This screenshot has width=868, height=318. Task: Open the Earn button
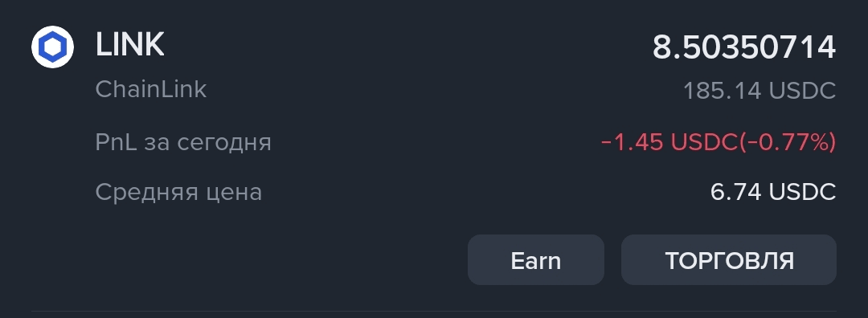point(536,260)
